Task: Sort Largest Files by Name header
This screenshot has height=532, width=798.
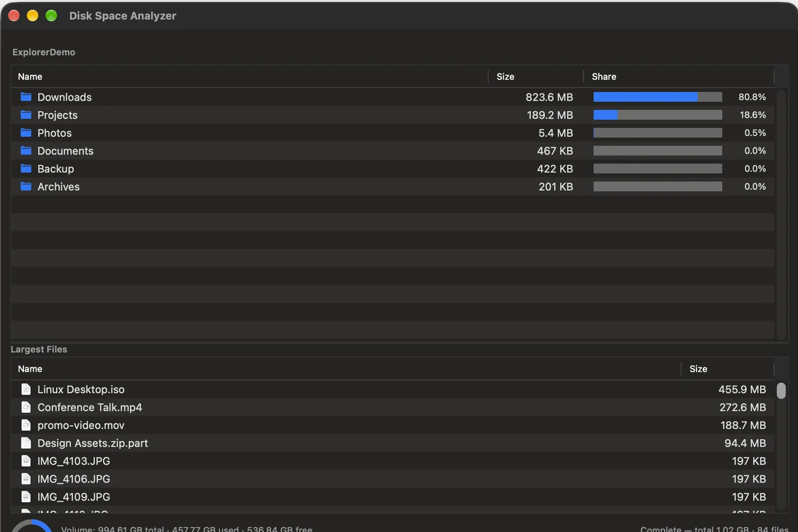Action: [346, 369]
